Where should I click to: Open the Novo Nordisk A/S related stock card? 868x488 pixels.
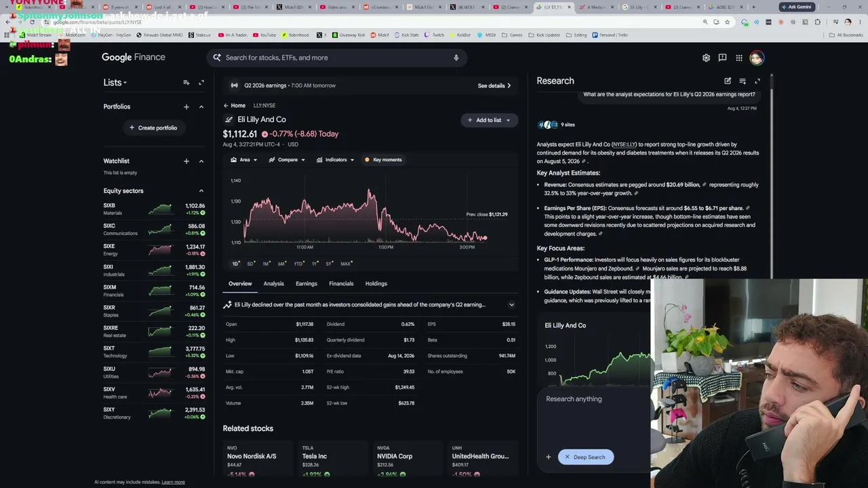pos(258,459)
